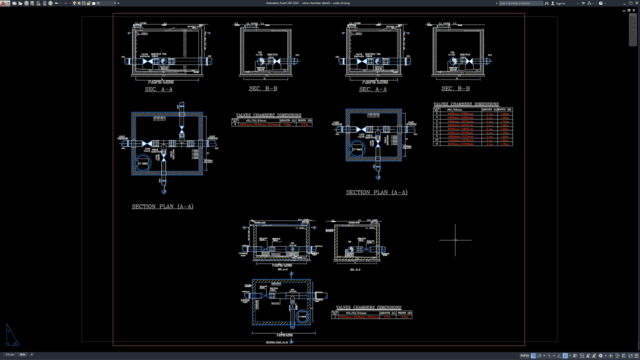Click the keyword search input field

coord(521,3)
